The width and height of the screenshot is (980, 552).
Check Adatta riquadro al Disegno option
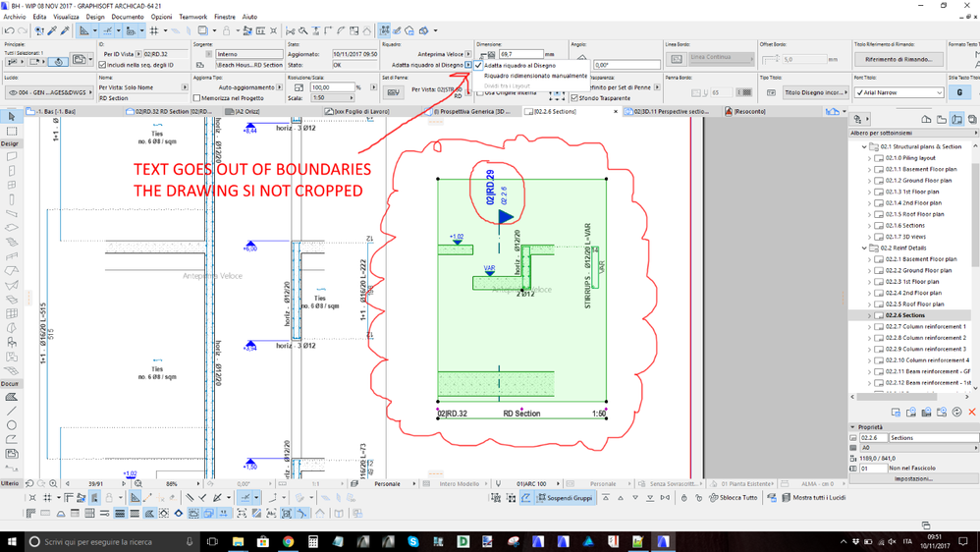(x=519, y=65)
